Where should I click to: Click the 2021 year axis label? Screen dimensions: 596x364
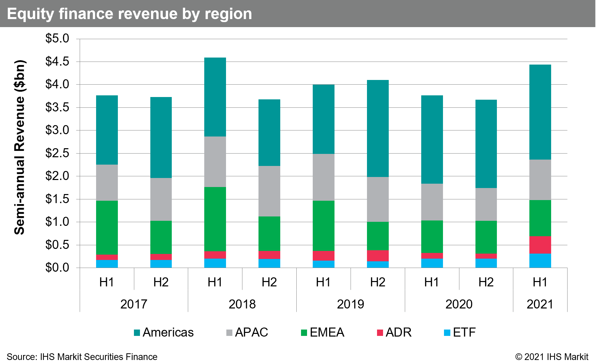540,304
